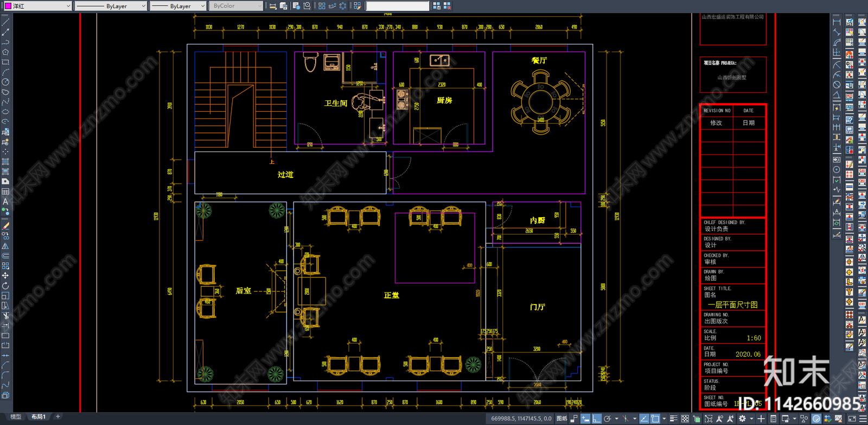The image size is (868, 425).
Task: Select the Rectangle drawing tool
Action: [x=5, y=62]
